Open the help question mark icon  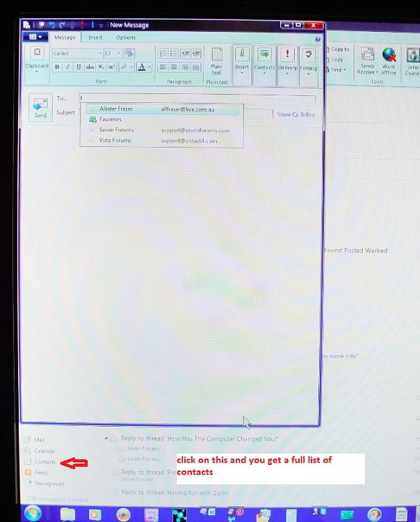318,39
